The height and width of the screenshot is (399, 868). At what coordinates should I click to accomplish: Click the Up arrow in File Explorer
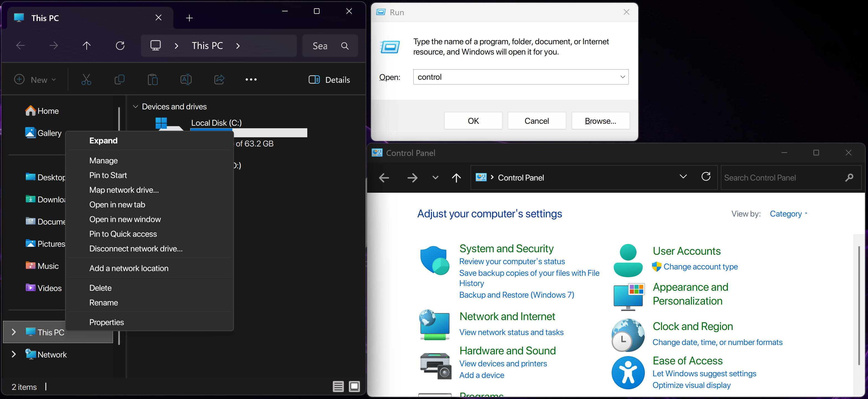[x=87, y=45]
